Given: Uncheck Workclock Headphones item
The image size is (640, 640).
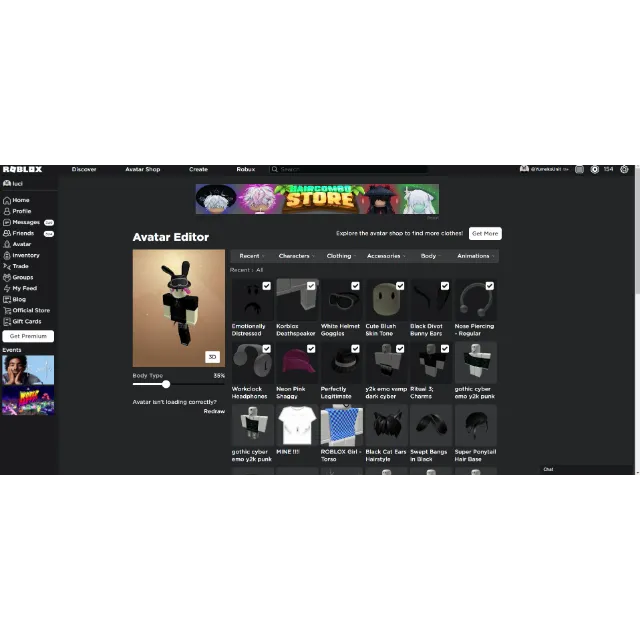Looking at the screenshot, I should tap(267, 349).
